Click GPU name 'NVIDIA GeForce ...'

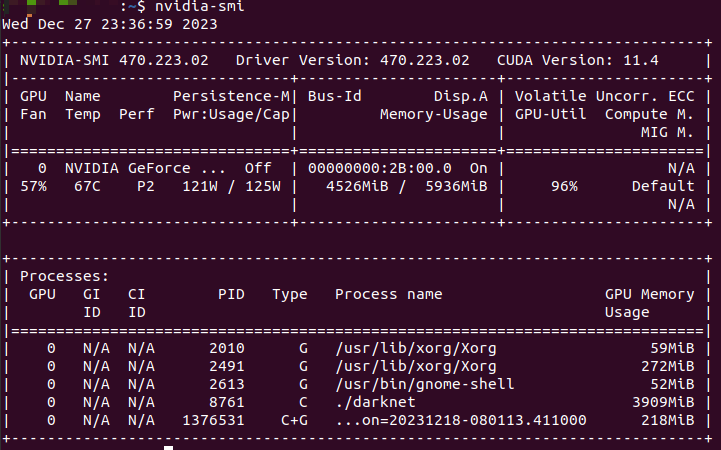[x=145, y=168]
